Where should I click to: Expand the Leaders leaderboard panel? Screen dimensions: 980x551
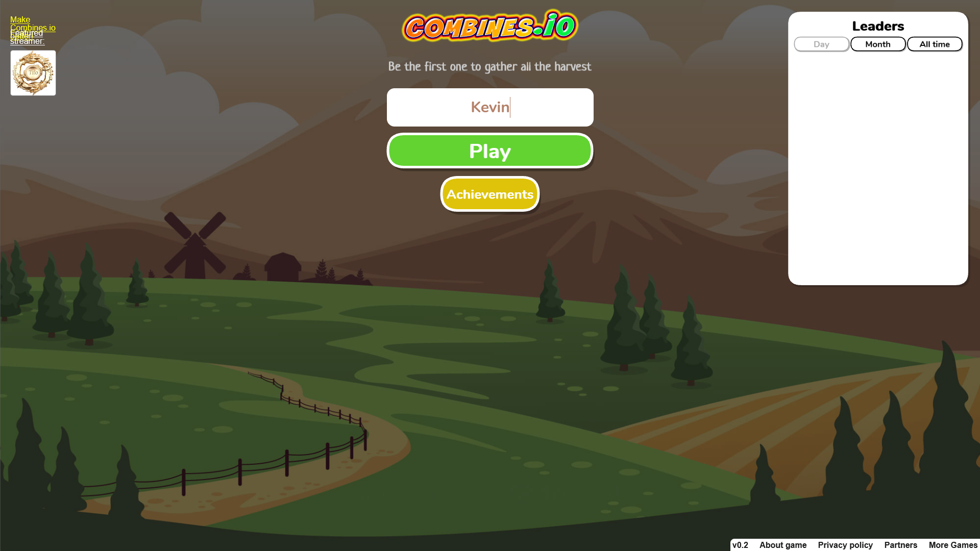878,26
